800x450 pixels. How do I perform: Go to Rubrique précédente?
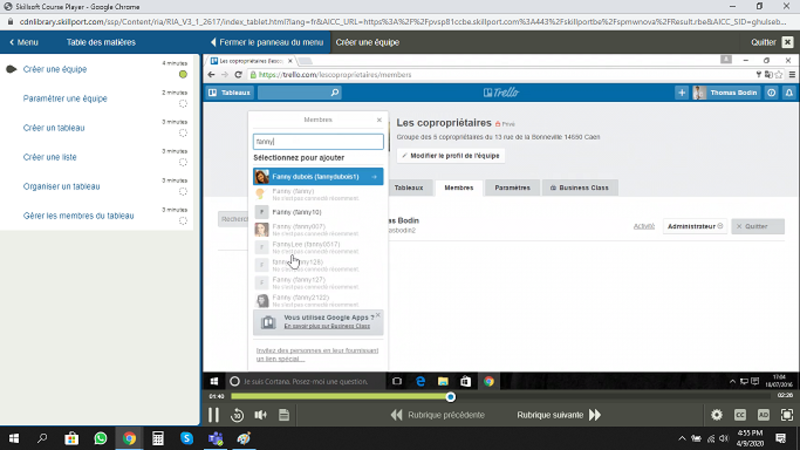click(x=438, y=415)
